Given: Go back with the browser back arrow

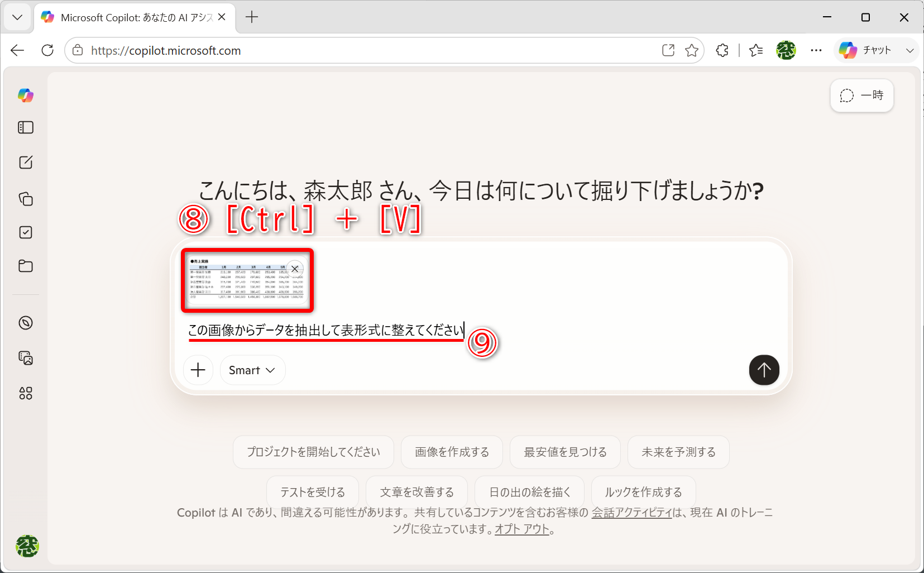Looking at the screenshot, I should [17, 50].
